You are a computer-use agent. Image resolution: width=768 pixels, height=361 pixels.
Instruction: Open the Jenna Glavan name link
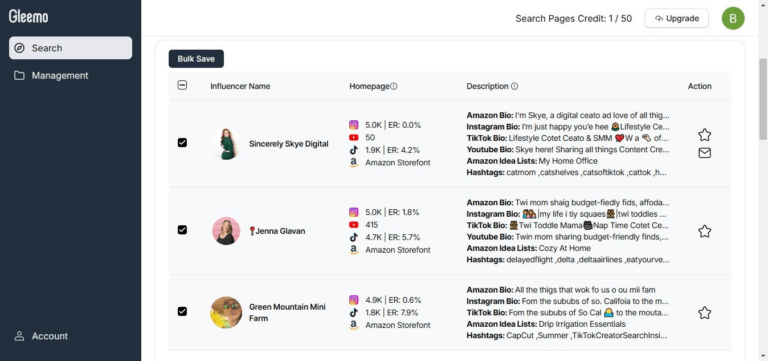pos(277,231)
